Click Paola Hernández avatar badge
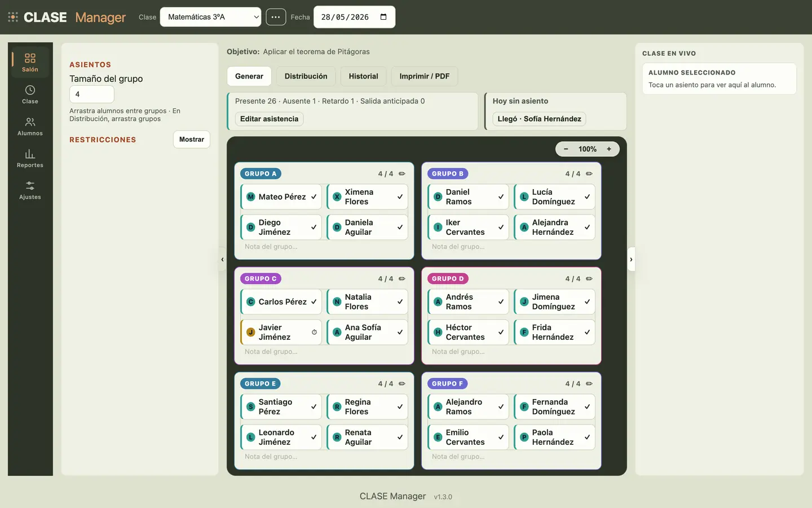The height and width of the screenshot is (508, 812). tap(524, 437)
